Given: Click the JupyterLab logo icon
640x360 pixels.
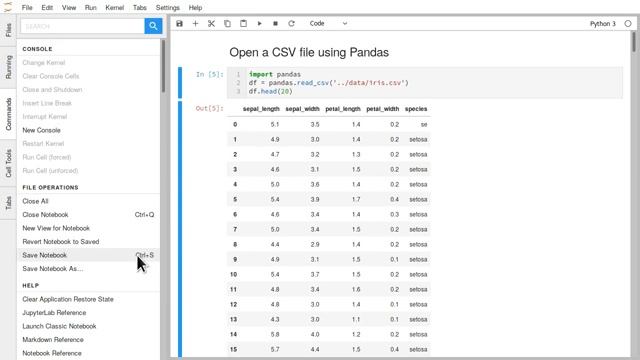Looking at the screenshot, I should [x=8, y=7].
